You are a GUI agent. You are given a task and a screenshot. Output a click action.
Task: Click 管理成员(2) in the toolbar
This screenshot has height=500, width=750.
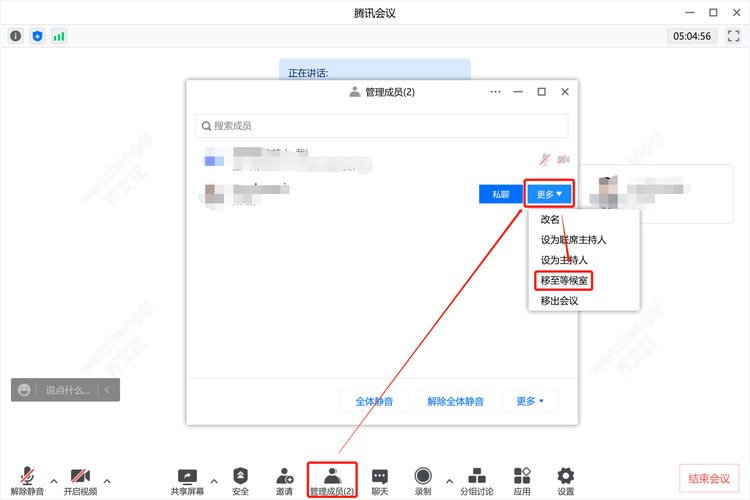click(332, 480)
